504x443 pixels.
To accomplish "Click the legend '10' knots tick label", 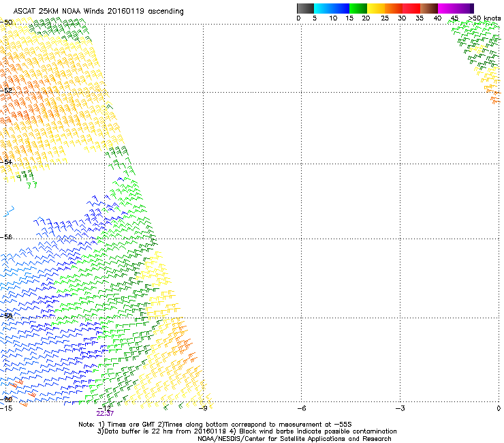I will [333, 18].
